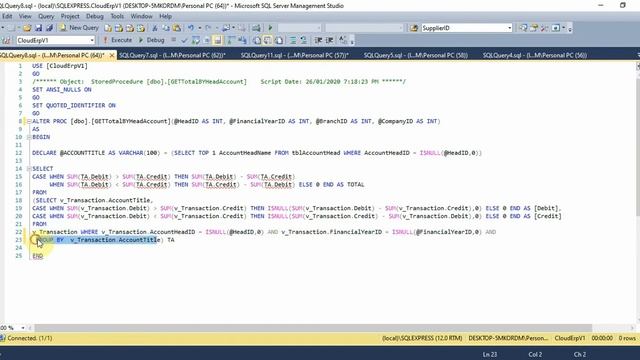Execute the current query
The height and width of the screenshot is (360, 640).
[117, 40]
